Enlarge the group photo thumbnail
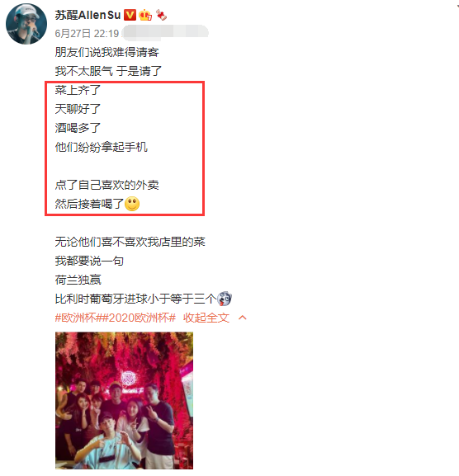 pos(124,401)
